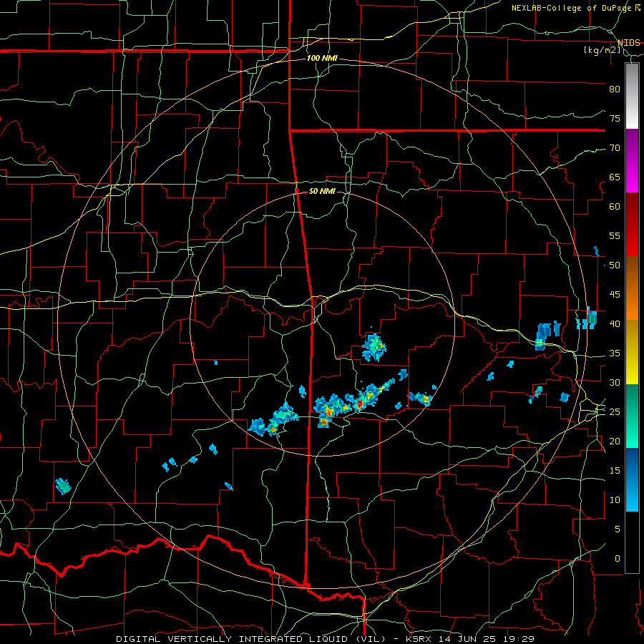Click the KSRX radar site identifier

coord(419,639)
